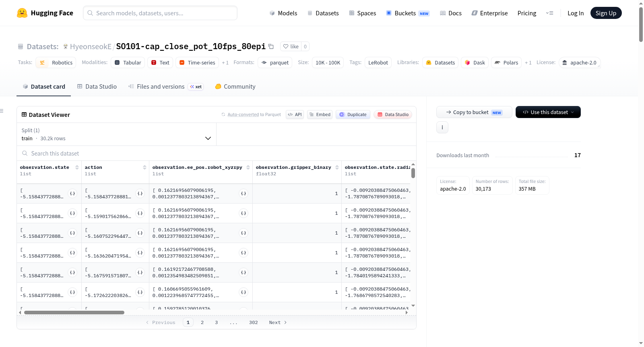Focus the Search this dataset field

click(x=217, y=153)
